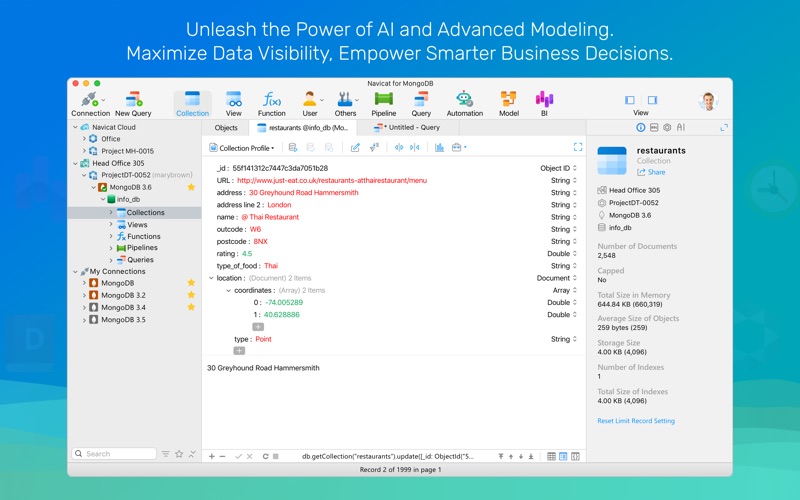The image size is (800, 500).
Task: Change the rating field type Double
Action: [x=562, y=254]
